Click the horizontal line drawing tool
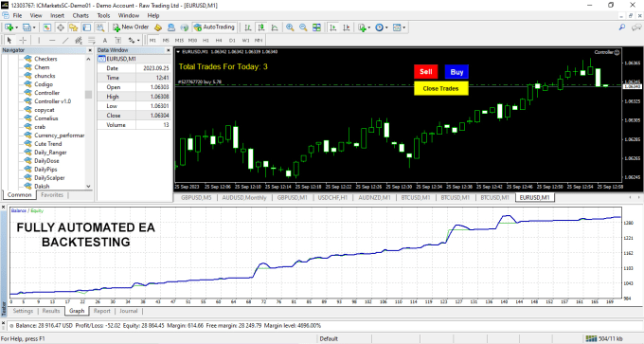The width and height of the screenshot is (644, 344). click(52, 41)
